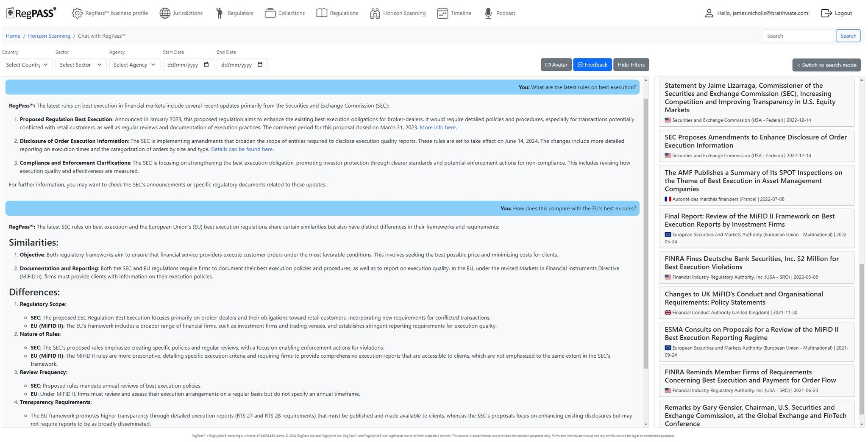
Task: Open Jaime Lizarraga statement alert card
Action: tap(757, 102)
